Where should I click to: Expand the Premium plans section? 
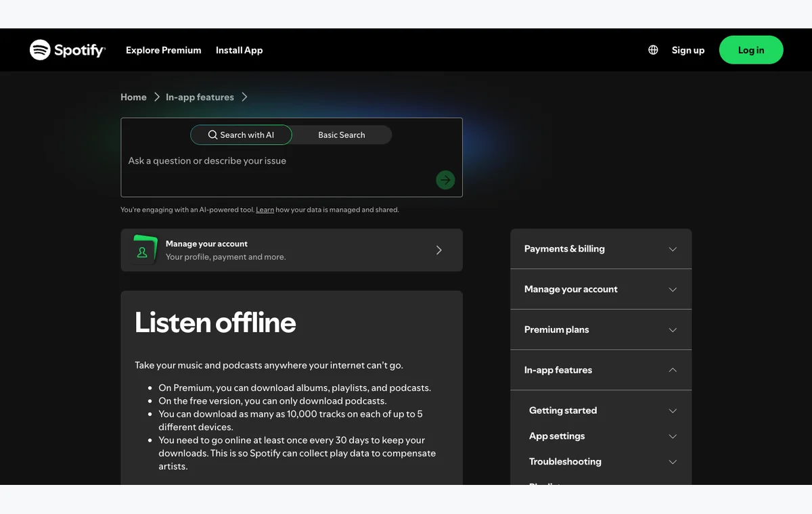pyautogui.click(x=601, y=330)
